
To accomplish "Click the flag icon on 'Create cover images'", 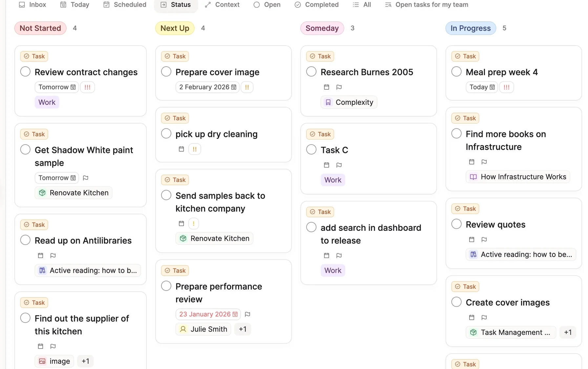I will (484, 317).
